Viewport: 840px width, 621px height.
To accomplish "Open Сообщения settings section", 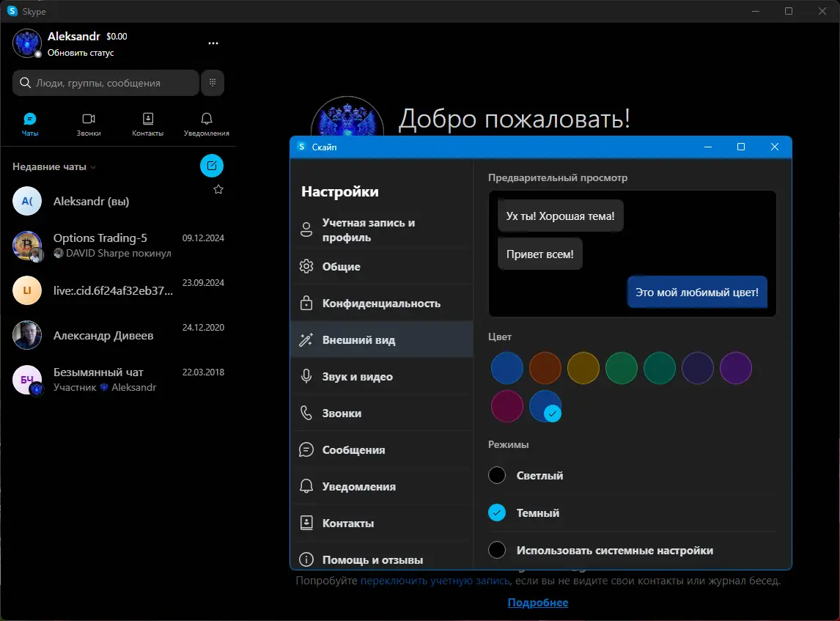I will (x=382, y=449).
